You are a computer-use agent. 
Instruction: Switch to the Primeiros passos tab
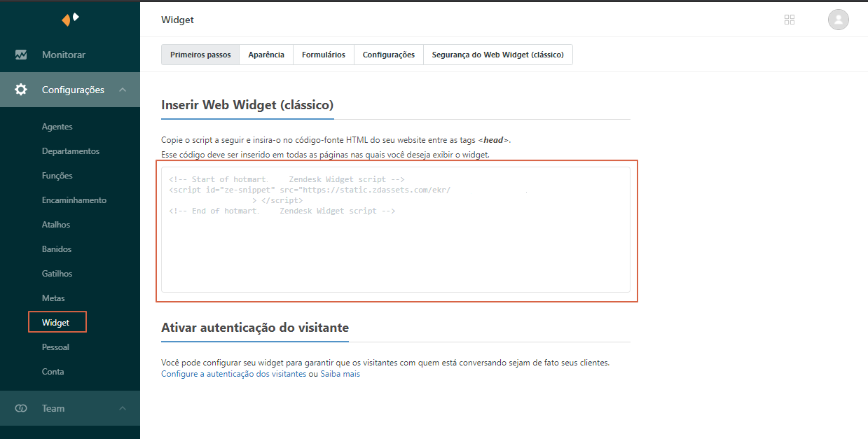click(x=200, y=55)
